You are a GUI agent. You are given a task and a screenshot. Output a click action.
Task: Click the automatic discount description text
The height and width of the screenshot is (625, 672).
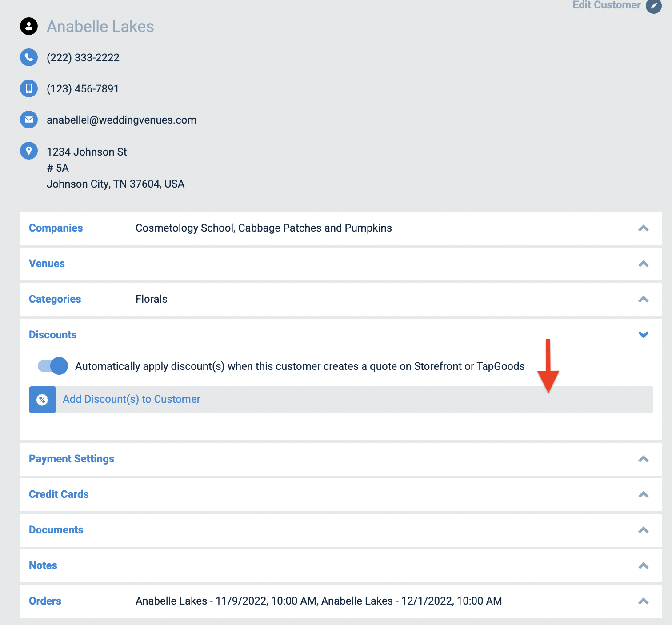(x=300, y=366)
